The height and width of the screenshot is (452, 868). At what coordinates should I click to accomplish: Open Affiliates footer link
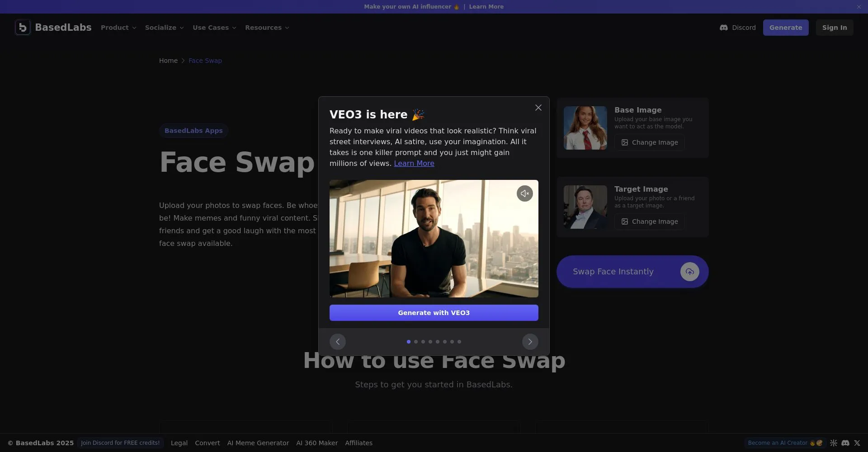point(359,443)
